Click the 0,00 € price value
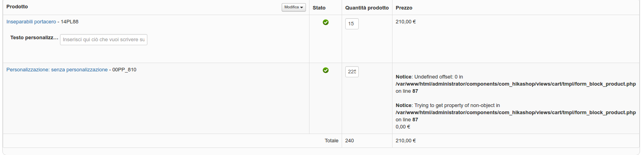644x155 pixels. (x=403, y=127)
